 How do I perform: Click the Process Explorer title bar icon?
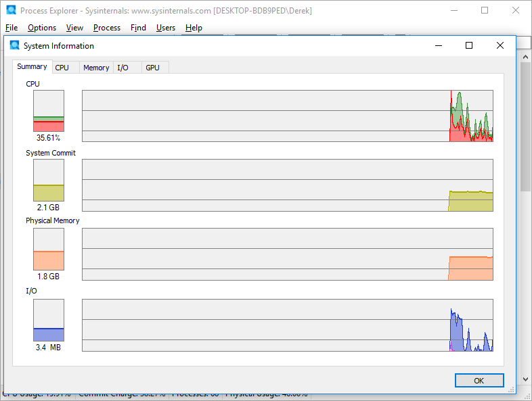coord(12,10)
